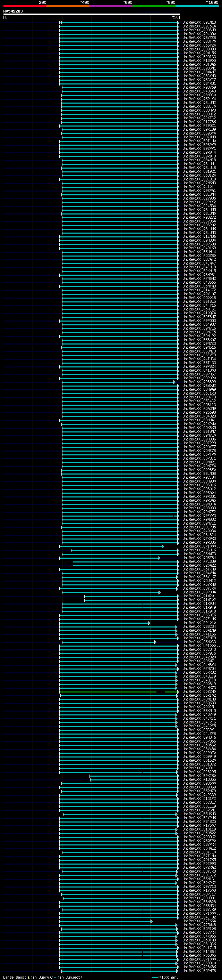Viewport: 222px width, 980px height.
Task: Open hit UniRef100_Q39093
Action: click(x=199, y=49)
